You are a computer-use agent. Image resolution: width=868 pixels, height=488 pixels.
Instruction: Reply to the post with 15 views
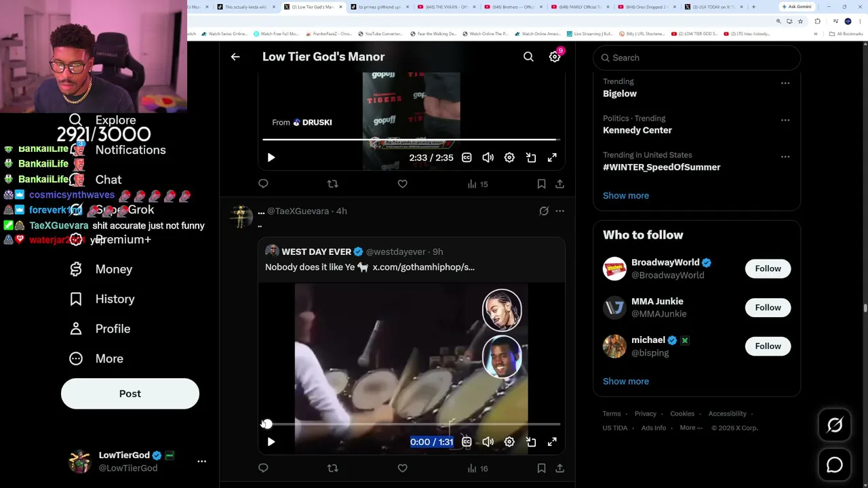tap(263, 184)
